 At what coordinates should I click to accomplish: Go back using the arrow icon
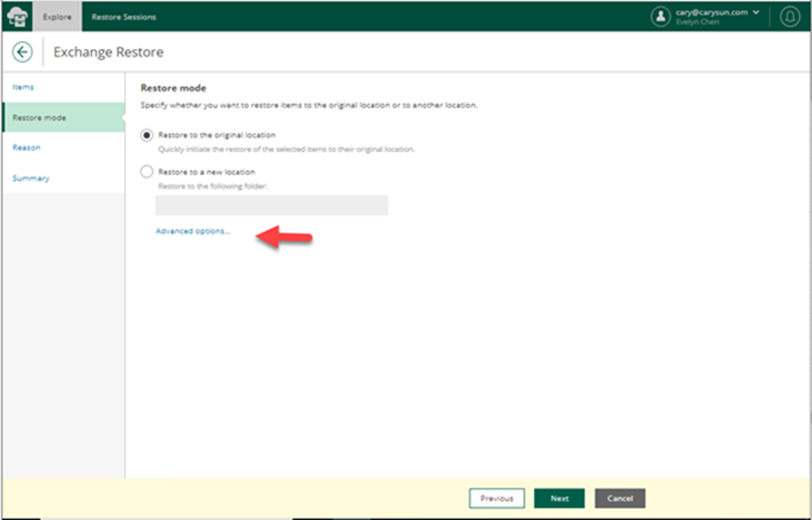click(x=22, y=52)
